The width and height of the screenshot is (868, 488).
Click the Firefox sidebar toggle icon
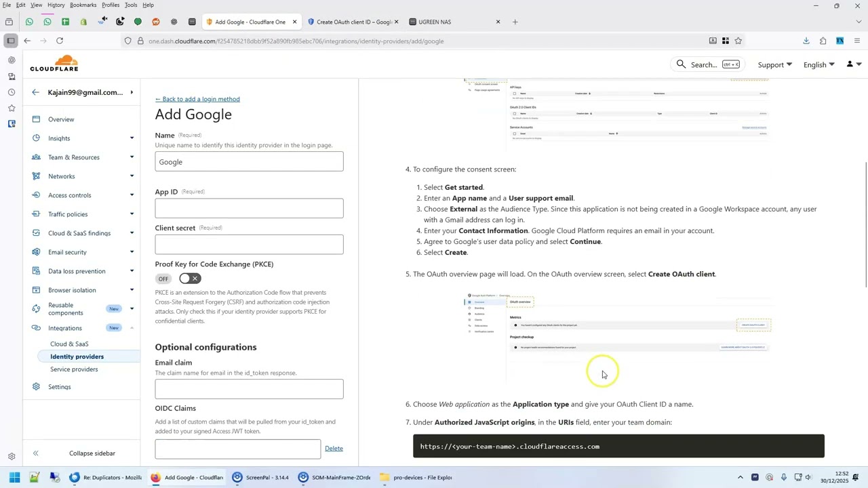point(11,41)
